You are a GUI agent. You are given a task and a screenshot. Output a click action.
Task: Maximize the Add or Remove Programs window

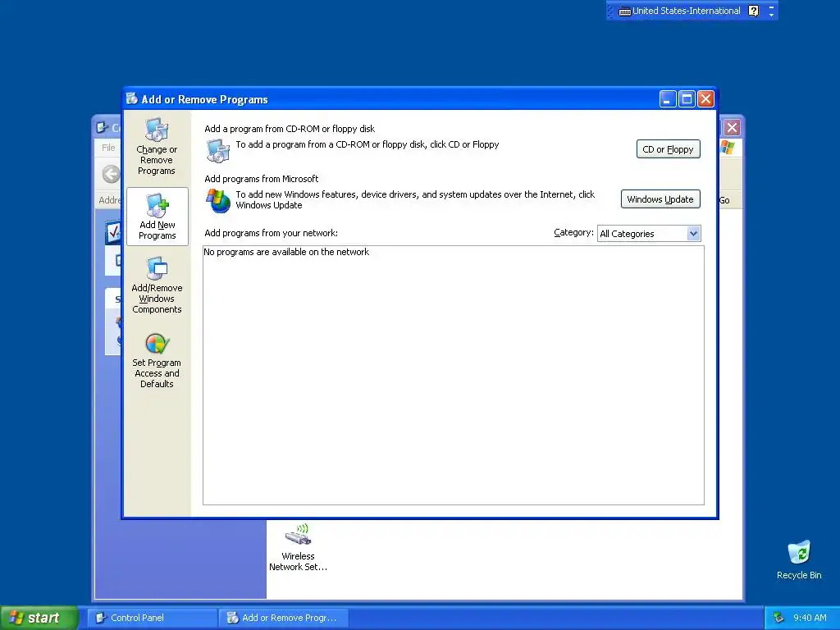click(x=687, y=99)
